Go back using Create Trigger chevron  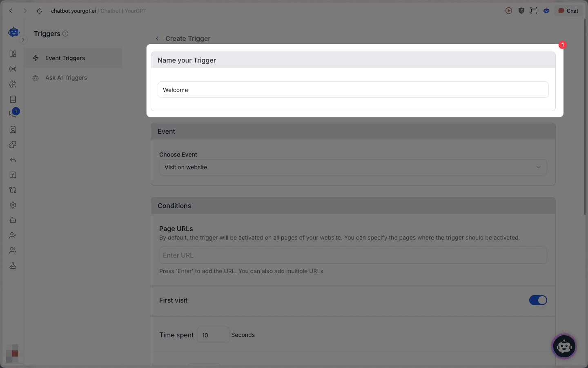point(157,38)
